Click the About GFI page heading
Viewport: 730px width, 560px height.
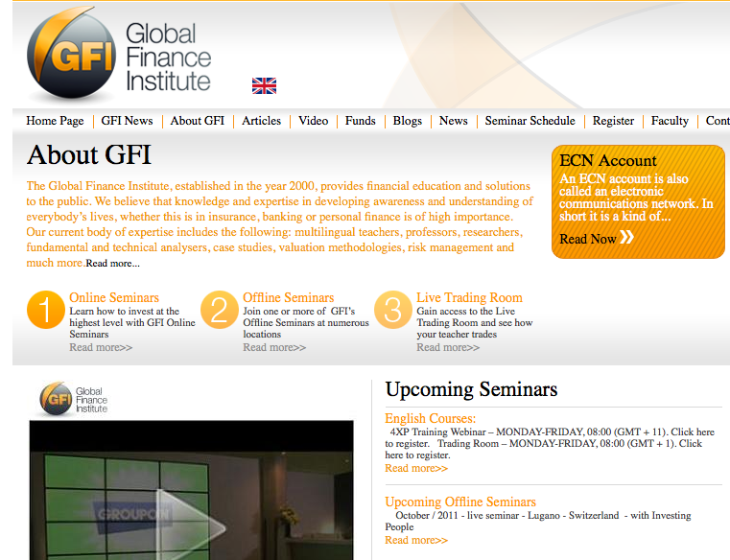tap(89, 155)
